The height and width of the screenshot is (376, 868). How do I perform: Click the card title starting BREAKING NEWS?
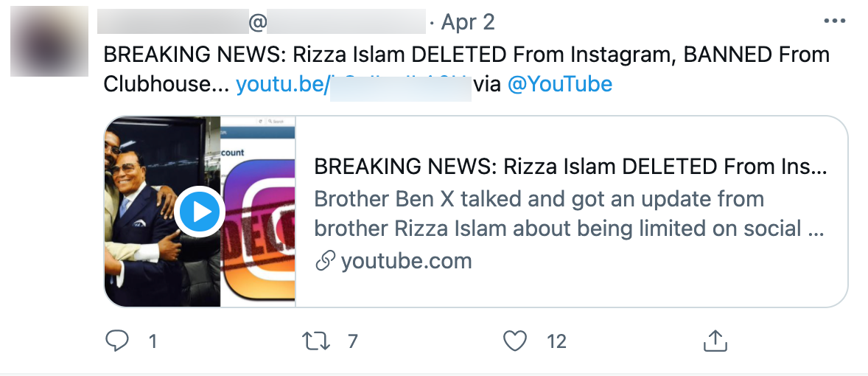pos(570,167)
